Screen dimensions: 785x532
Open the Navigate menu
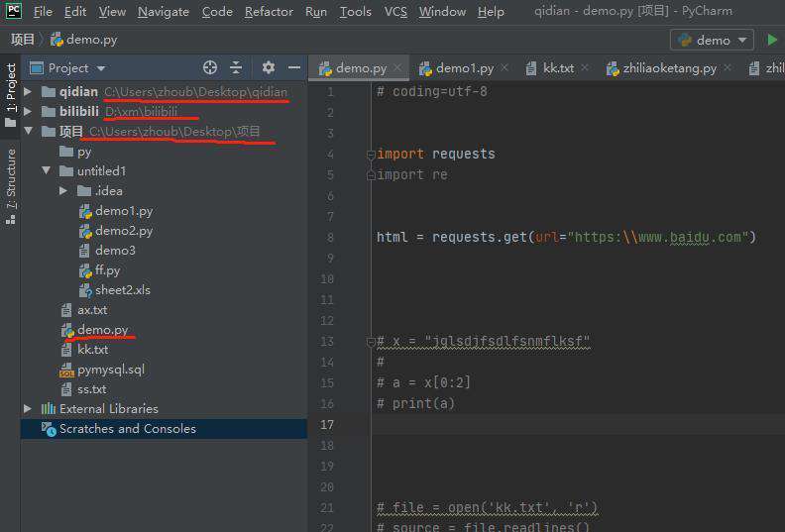(x=164, y=11)
